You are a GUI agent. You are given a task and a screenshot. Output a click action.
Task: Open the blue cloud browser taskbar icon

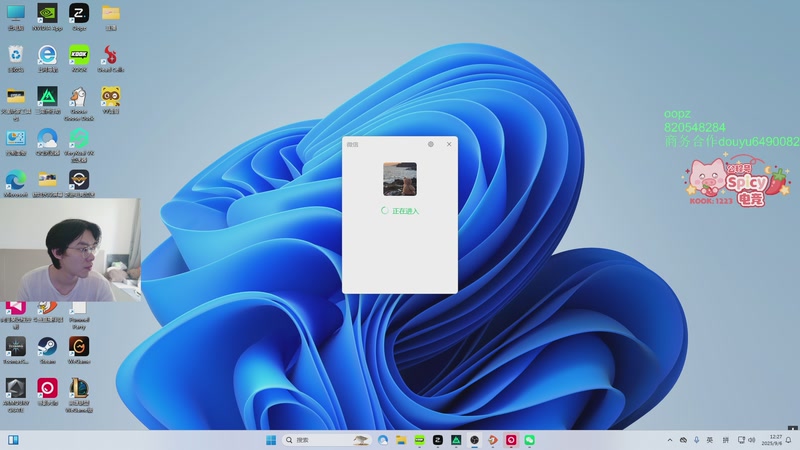pos(383,440)
